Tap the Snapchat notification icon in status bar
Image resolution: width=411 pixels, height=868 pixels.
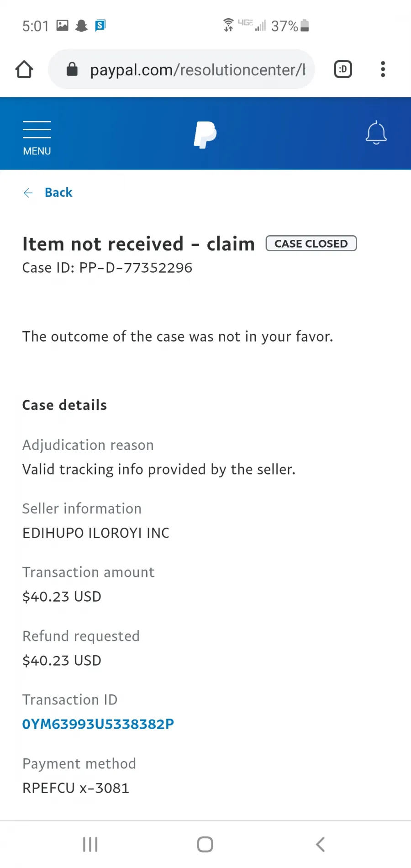(81, 26)
